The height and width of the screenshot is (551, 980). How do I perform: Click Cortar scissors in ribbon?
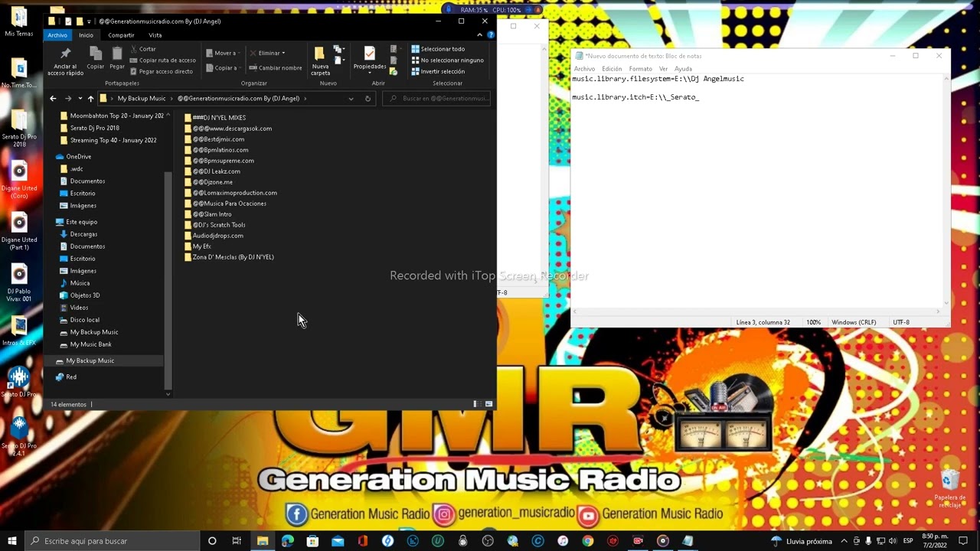click(x=143, y=49)
